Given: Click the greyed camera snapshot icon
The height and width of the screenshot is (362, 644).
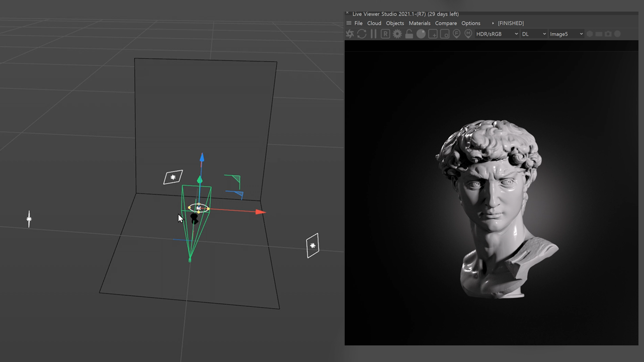Looking at the screenshot, I should click(x=608, y=34).
